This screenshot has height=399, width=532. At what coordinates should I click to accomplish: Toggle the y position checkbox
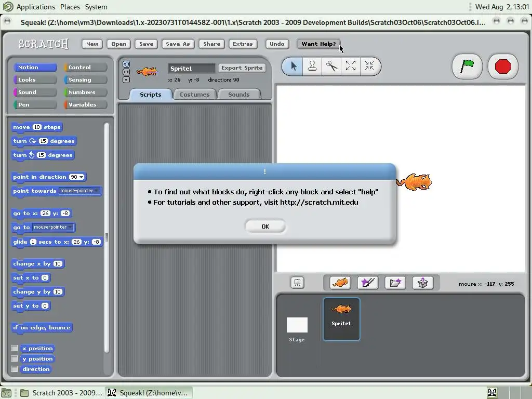pos(14,358)
